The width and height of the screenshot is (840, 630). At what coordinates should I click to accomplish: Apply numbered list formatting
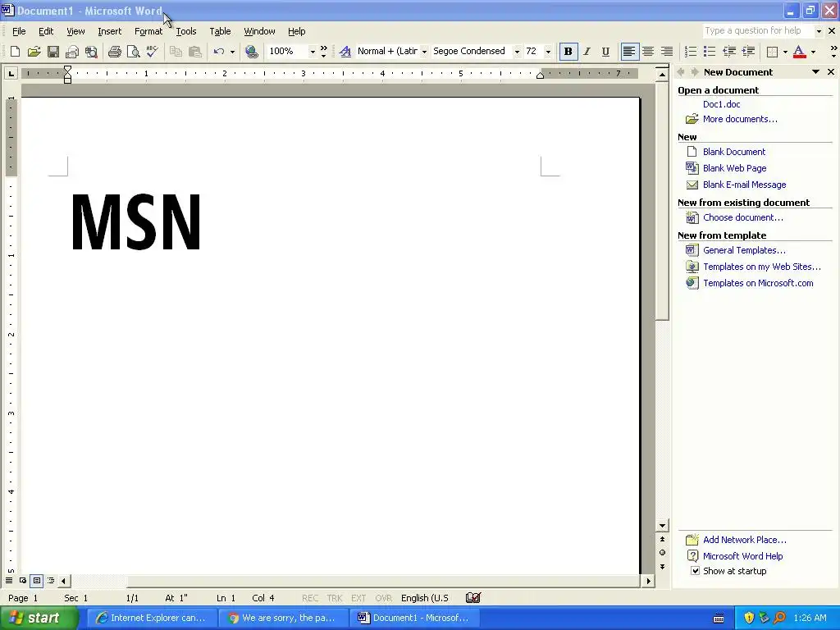691,52
